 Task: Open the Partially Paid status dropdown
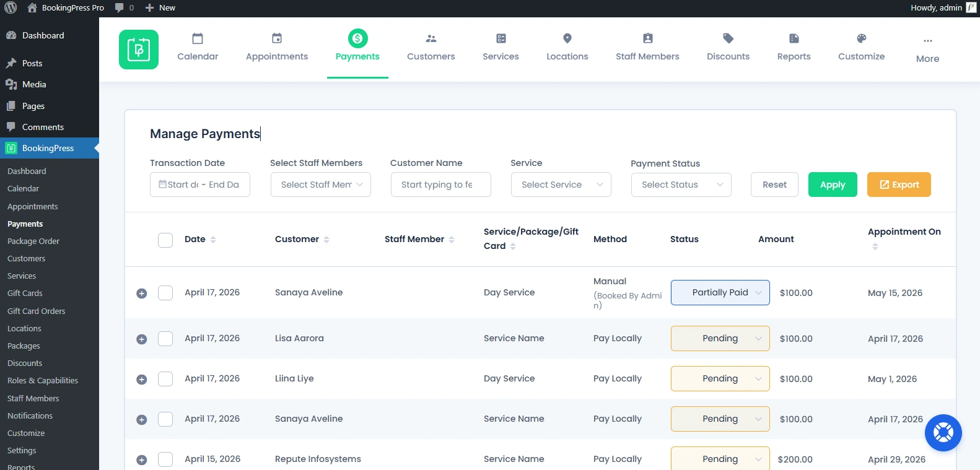(x=720, y=293)
